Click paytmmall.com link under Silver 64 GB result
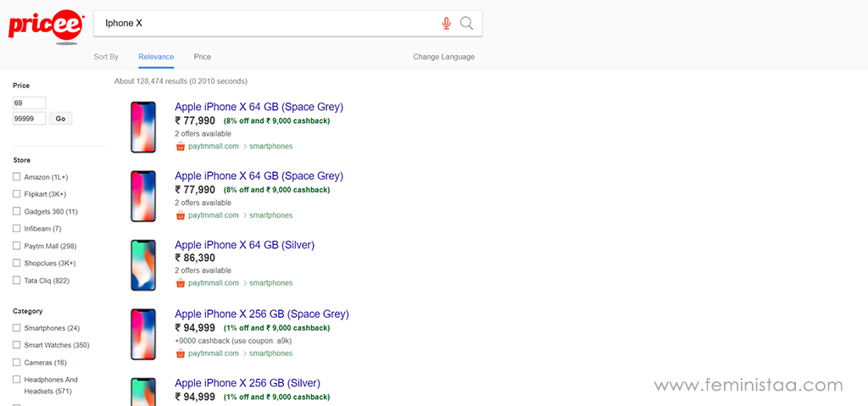Image resolution: width=868 pixels, height=406 pixels. coord(213,283)
